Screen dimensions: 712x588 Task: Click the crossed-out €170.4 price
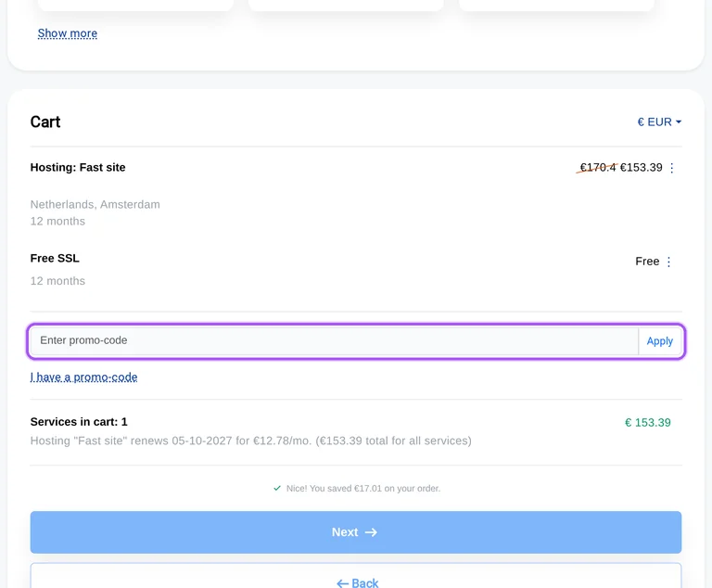598,168
